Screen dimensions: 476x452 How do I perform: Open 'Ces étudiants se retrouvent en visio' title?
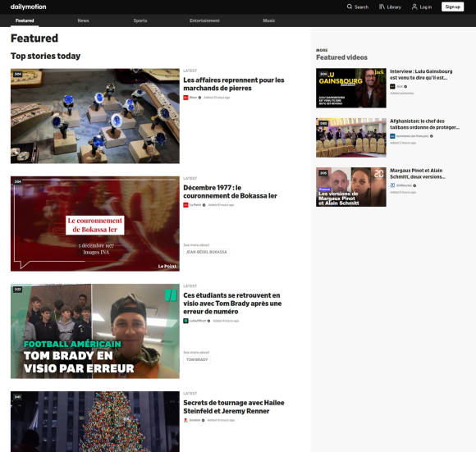[x=232, y=304]
